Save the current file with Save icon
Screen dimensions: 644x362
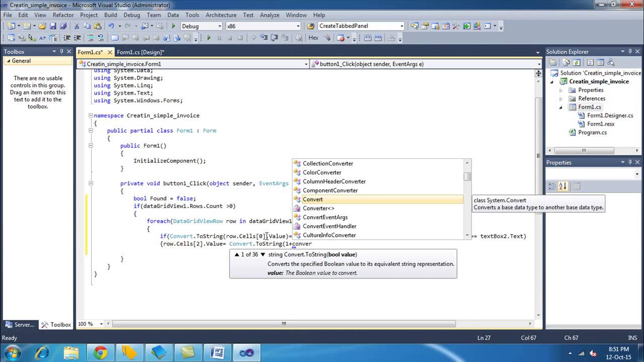click(53, 26)
